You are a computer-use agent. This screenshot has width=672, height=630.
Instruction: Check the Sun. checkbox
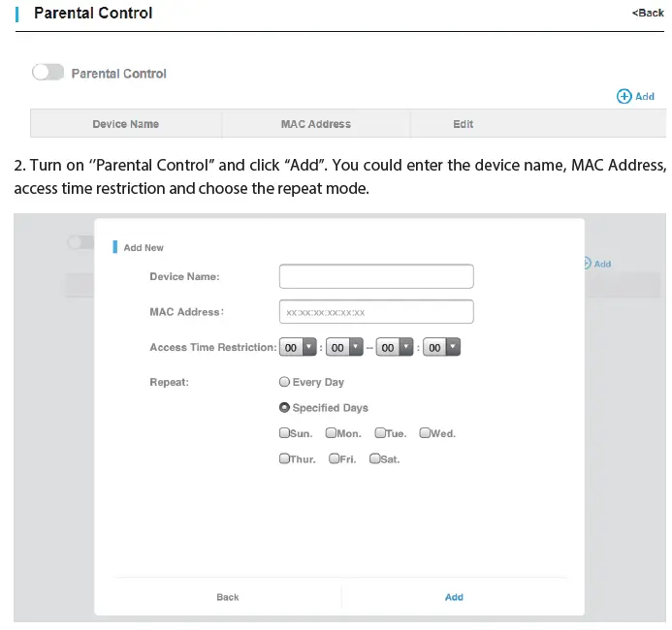point(284,433)
